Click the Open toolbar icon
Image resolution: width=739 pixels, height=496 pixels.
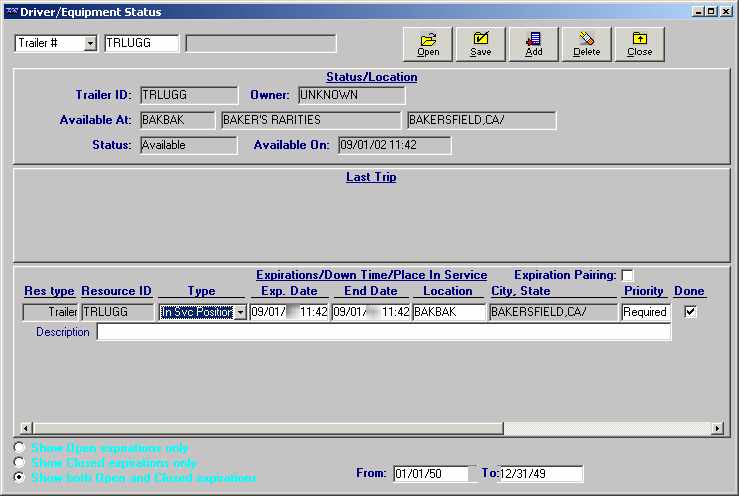428,40
